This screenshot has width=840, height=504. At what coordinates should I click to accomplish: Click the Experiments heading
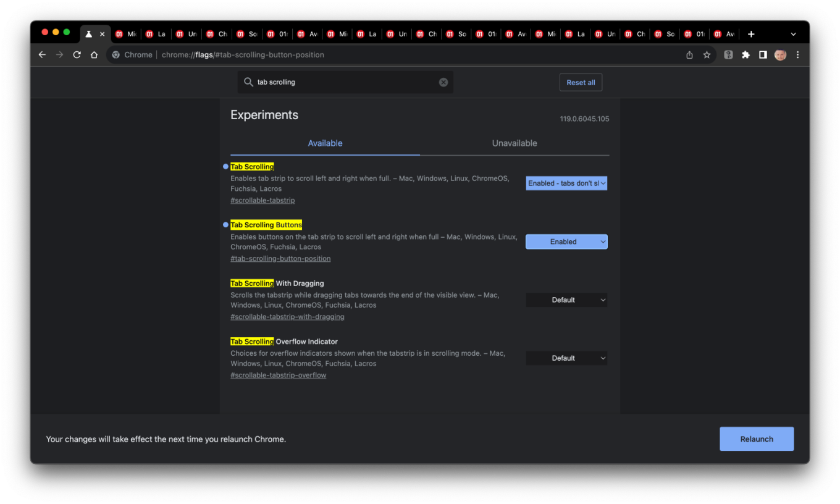[x=264, y=115]
